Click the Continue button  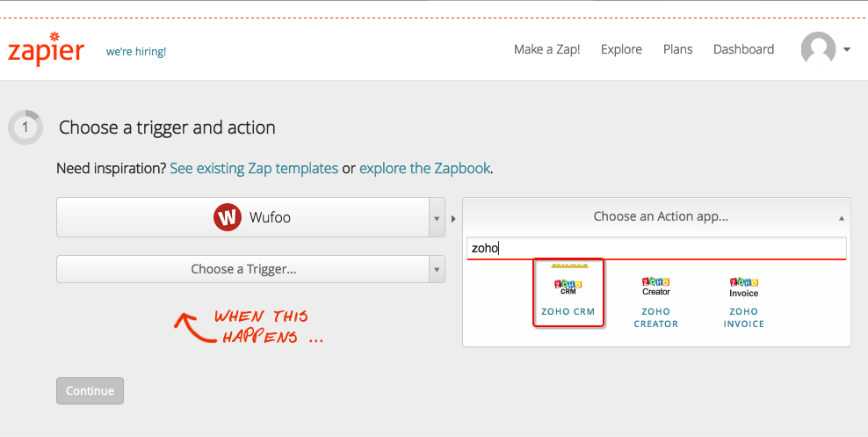(90, 391)
